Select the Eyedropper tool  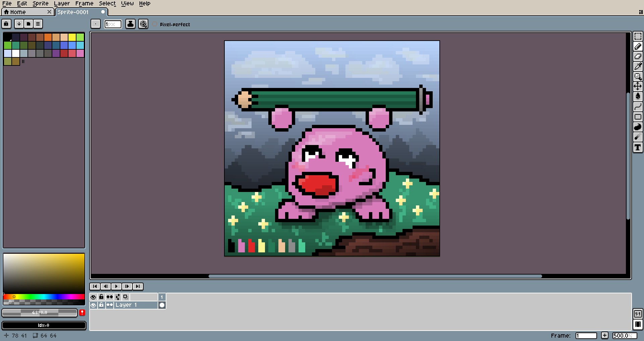click(638, 66)
